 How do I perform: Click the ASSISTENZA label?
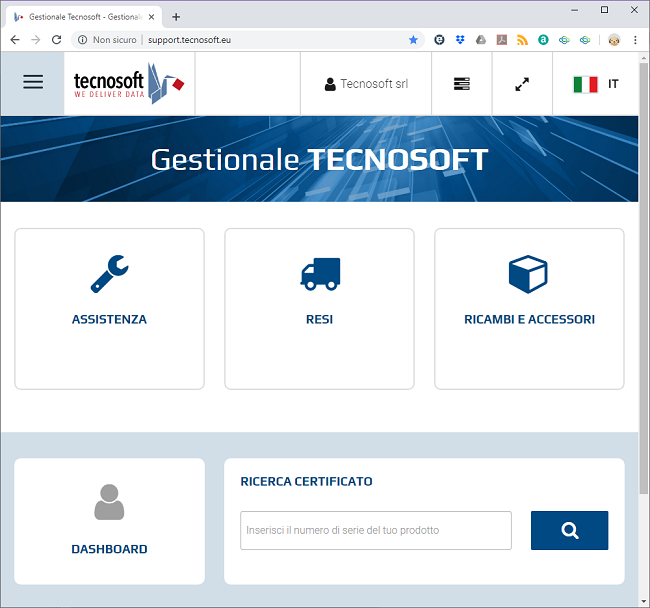(x=109, y=320)
